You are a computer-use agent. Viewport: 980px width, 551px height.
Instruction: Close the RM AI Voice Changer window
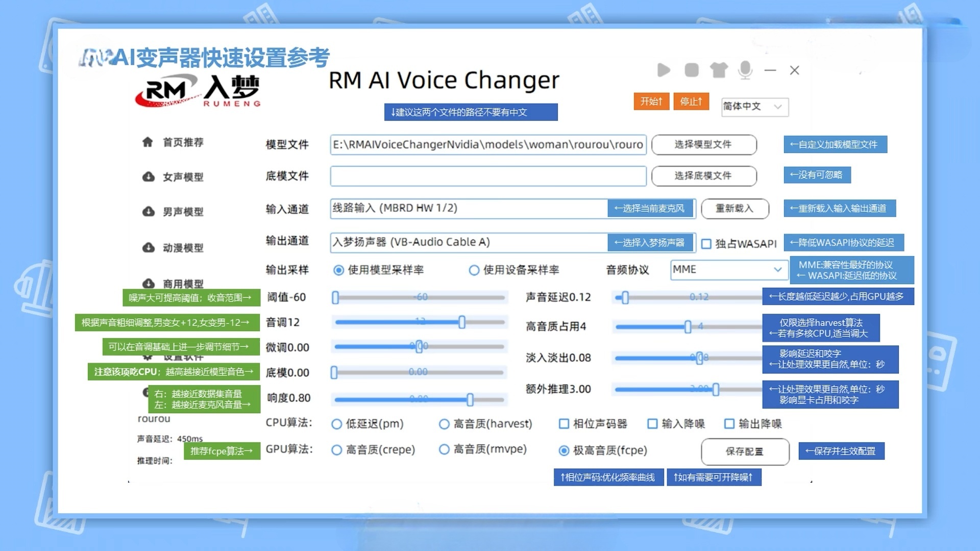click(x=794, y=70)
